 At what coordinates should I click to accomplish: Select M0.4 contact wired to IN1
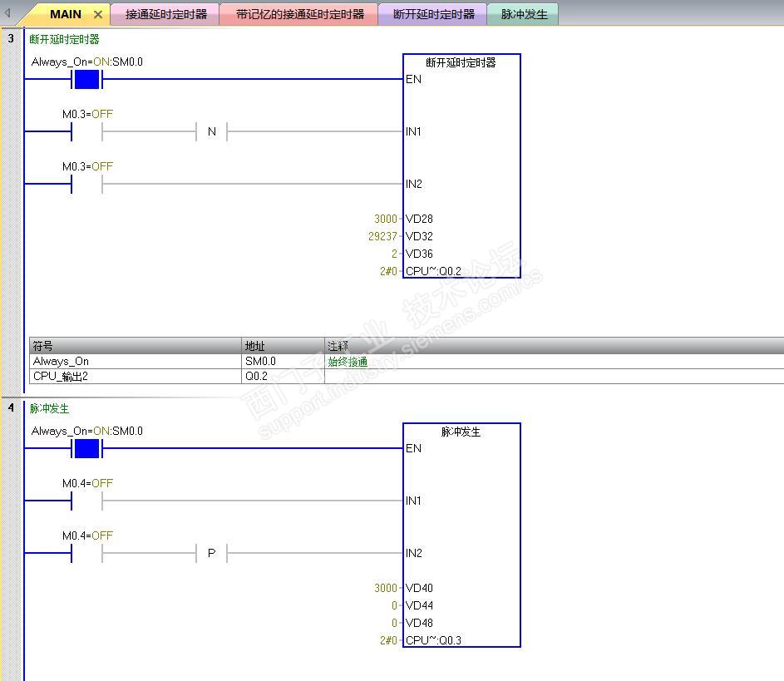[86, 501]
